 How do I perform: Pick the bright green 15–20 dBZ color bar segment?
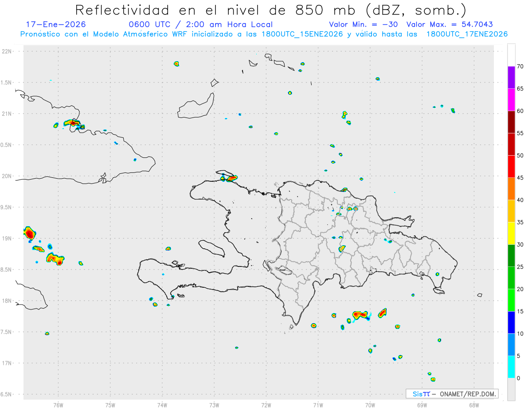tap(511, 300)
